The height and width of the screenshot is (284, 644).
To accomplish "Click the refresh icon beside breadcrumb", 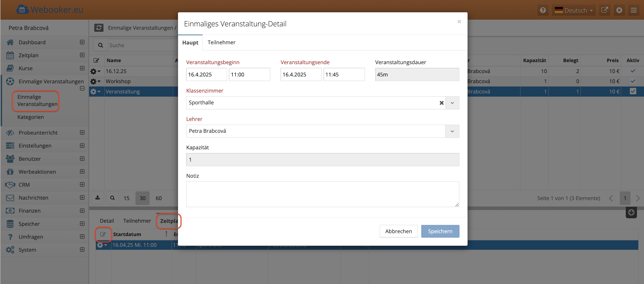I will pyautogui.click(x=99, y=28).
